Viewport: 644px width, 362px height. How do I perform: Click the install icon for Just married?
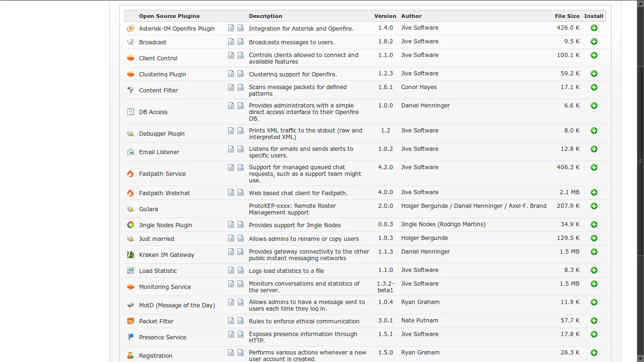(594, 238)
